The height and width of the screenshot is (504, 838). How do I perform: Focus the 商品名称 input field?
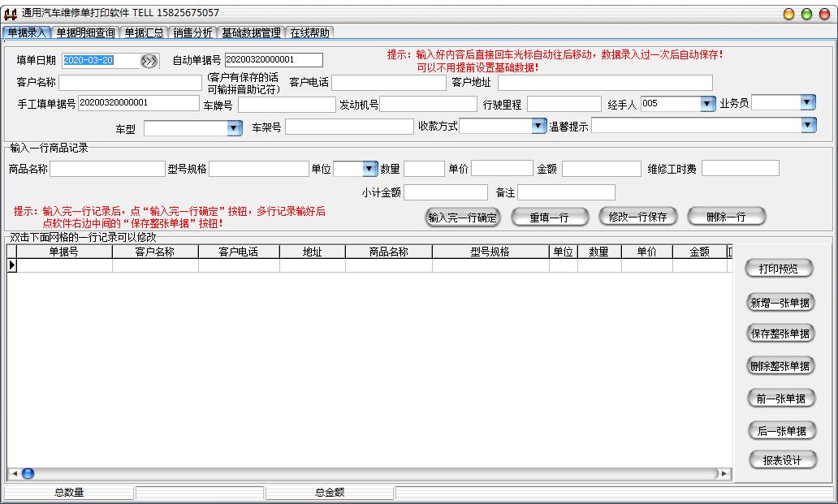coord(107,170)
